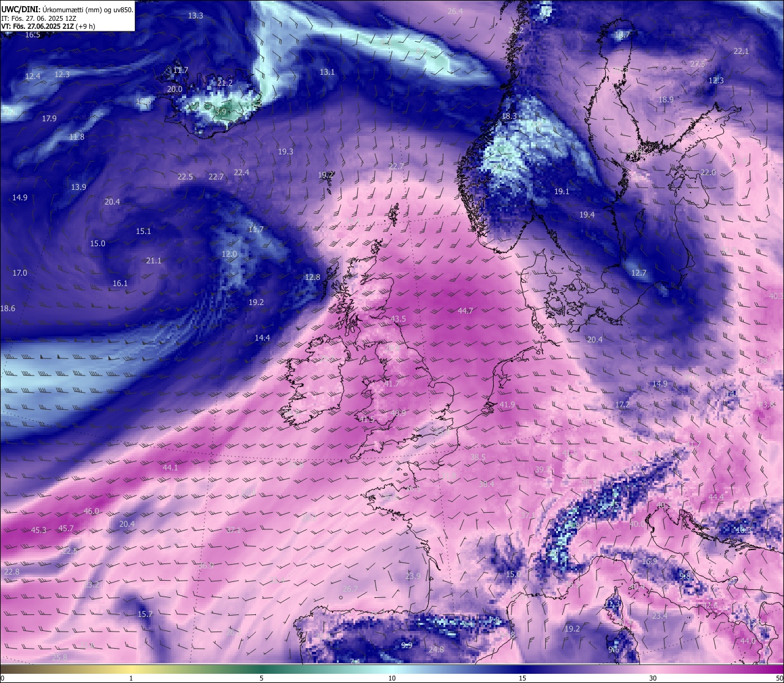Screen dimensions: 784x683
Task: Click the 5 tick on the color scale
Action: (262, 678)
